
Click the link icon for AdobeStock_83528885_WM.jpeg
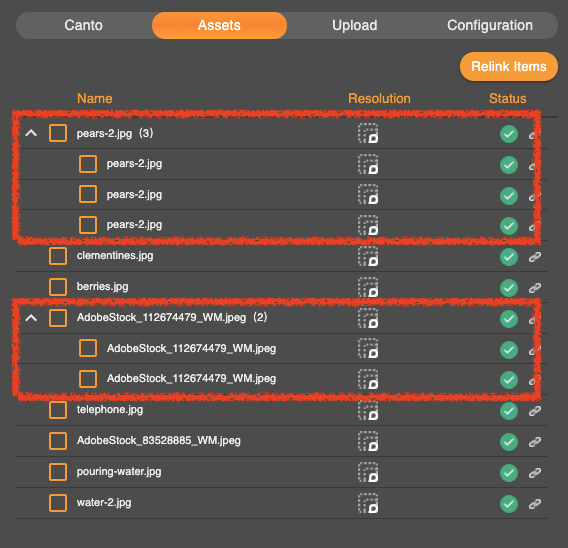point(535,442)
